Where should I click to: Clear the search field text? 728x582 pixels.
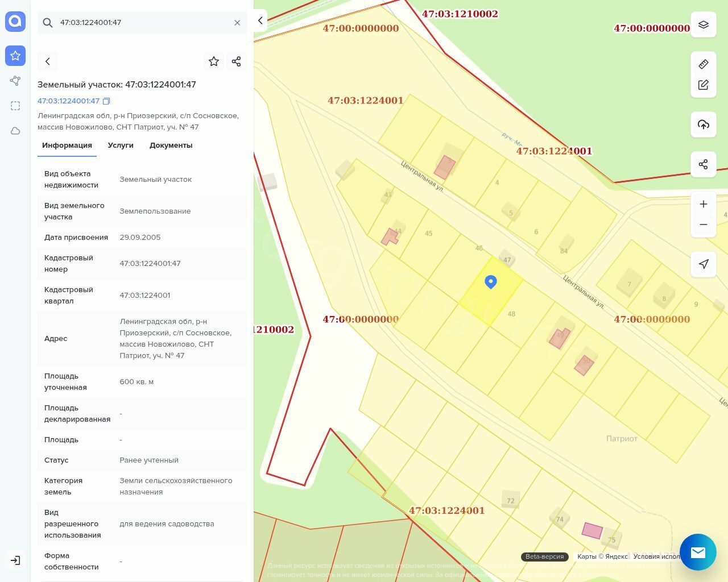click(x=237, y=23)
